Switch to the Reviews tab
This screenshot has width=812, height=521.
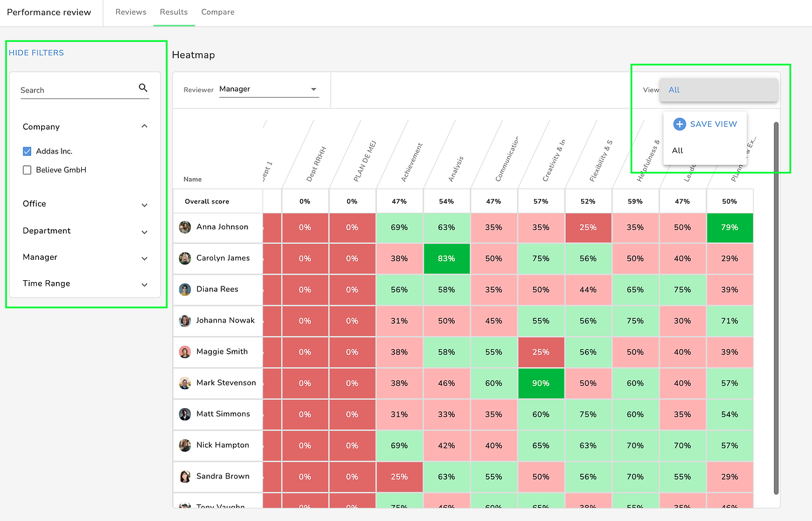[x=131, y=12]
